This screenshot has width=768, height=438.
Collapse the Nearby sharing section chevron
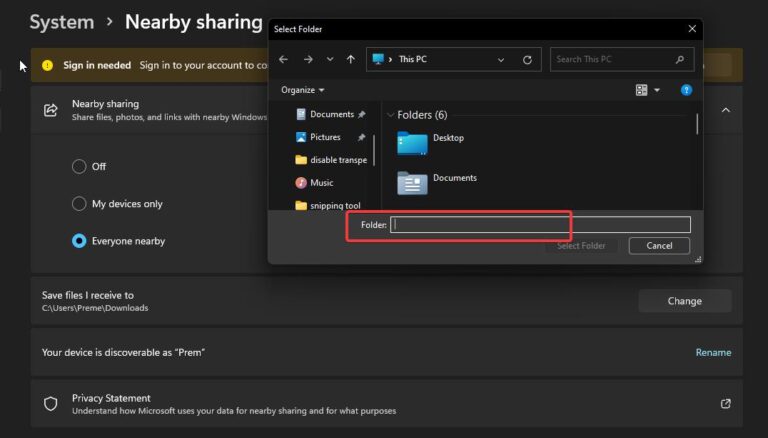[x=725, y=110]
